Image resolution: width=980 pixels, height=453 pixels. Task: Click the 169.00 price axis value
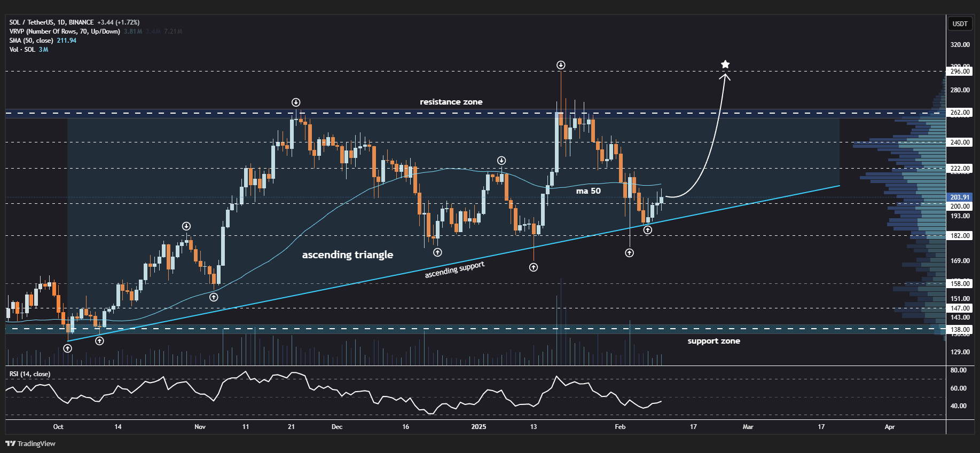click(960, 261)
